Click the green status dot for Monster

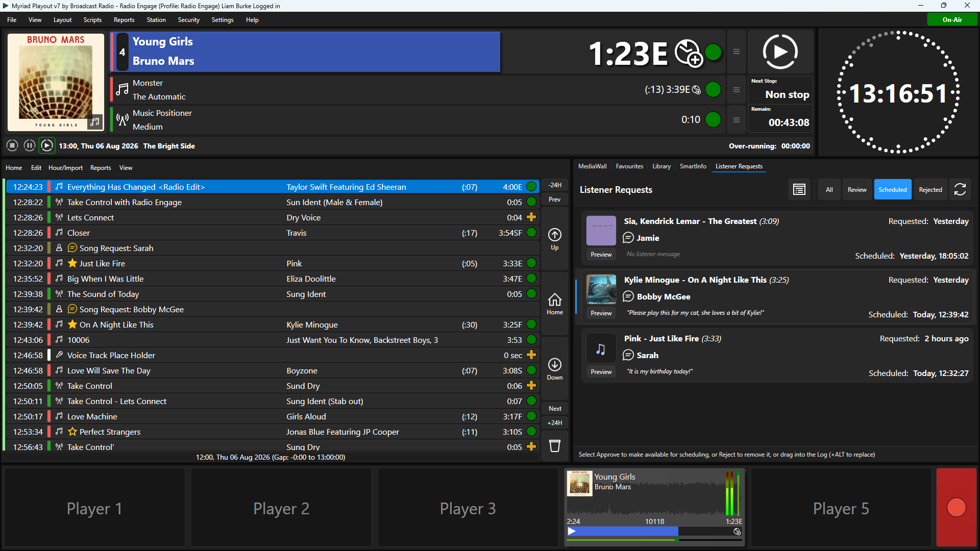coord(713,90)
